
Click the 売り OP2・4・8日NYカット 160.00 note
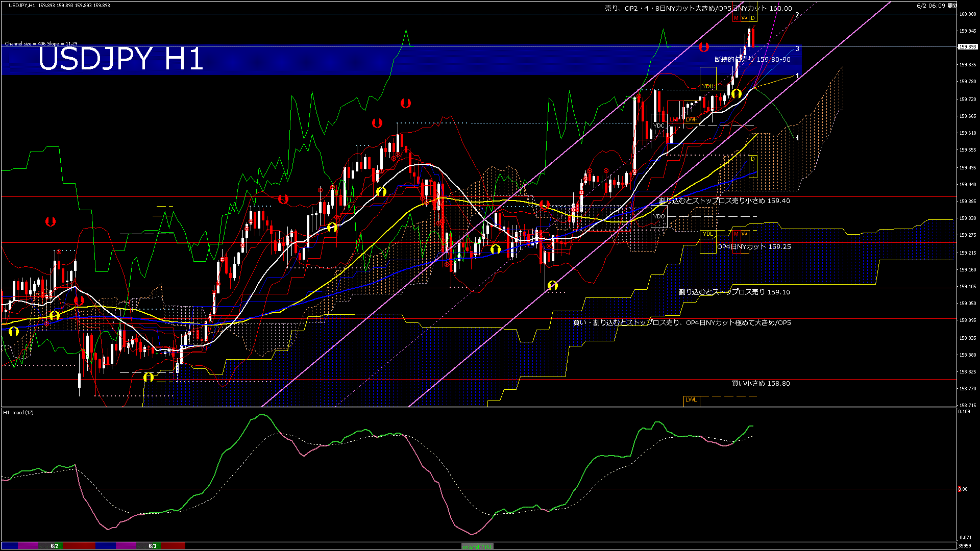tap(698, 8)
